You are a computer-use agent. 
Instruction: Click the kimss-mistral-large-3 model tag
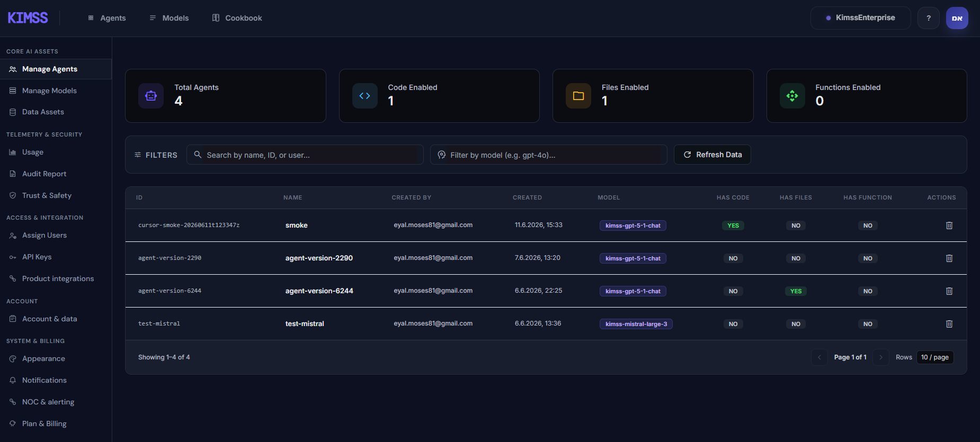(x=636, y=324)
